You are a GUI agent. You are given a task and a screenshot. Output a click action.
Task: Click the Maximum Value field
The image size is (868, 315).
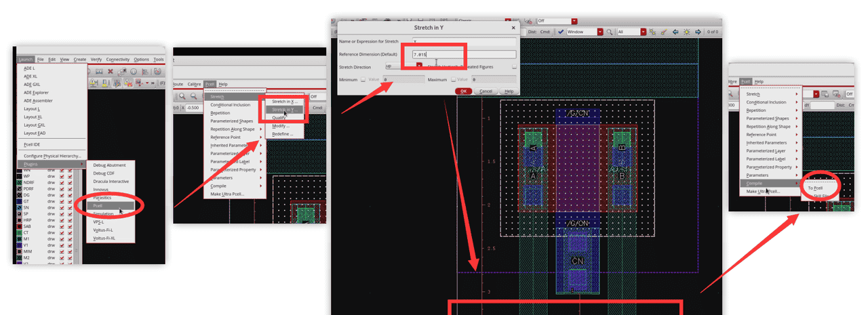click(x=493, y=79)
